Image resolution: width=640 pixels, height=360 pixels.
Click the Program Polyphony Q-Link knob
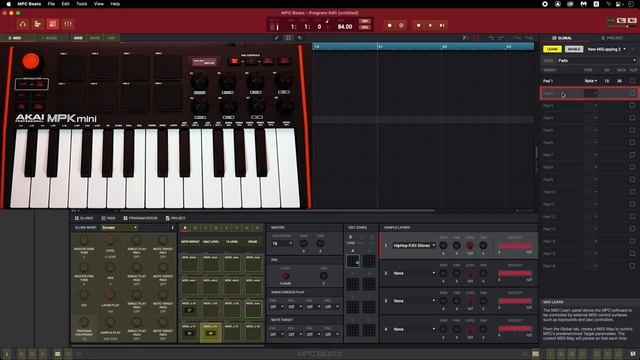coord(84,322)
